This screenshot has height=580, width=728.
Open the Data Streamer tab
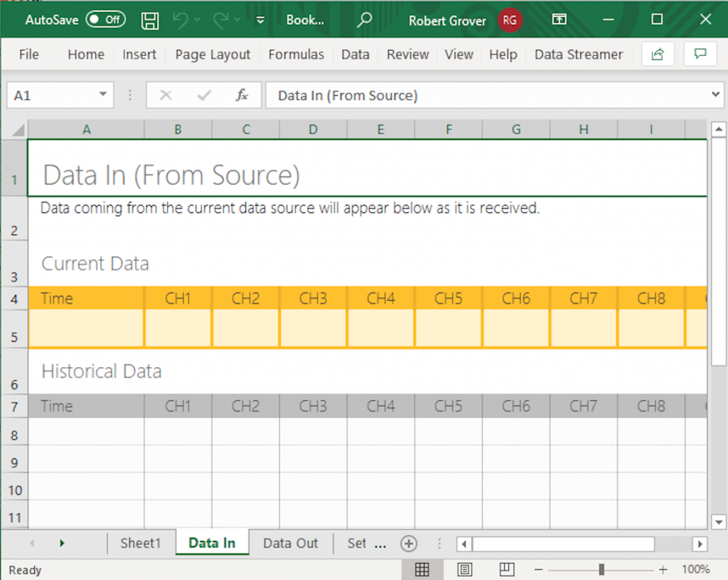pyautogui.click(x=579, y=54)
